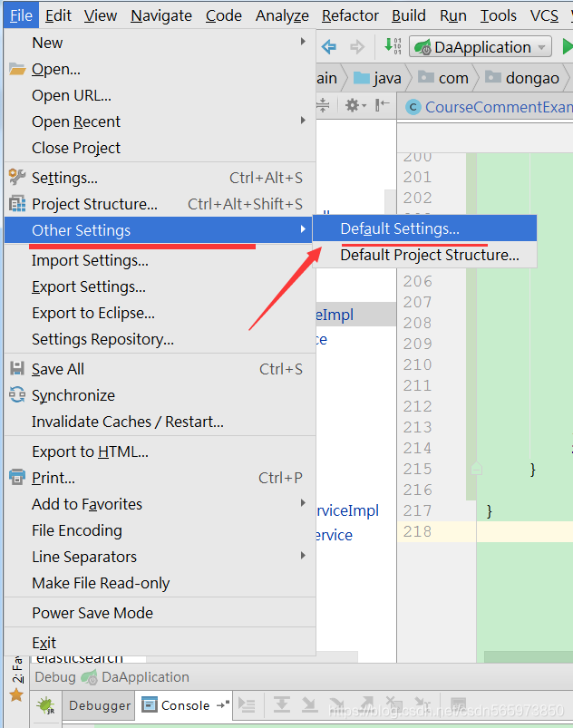Open the DaApplication run configuration dropdown

(481, 47)
